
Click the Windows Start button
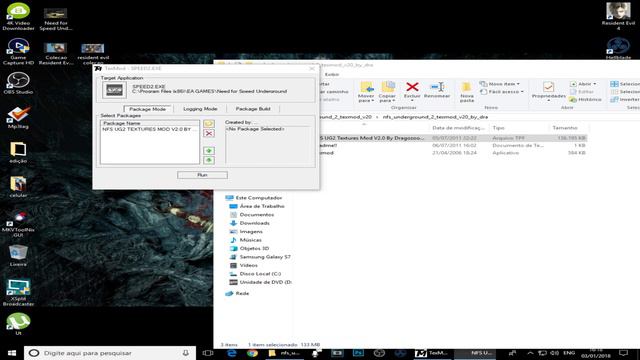pyautogui.click(x=12, y=353)
